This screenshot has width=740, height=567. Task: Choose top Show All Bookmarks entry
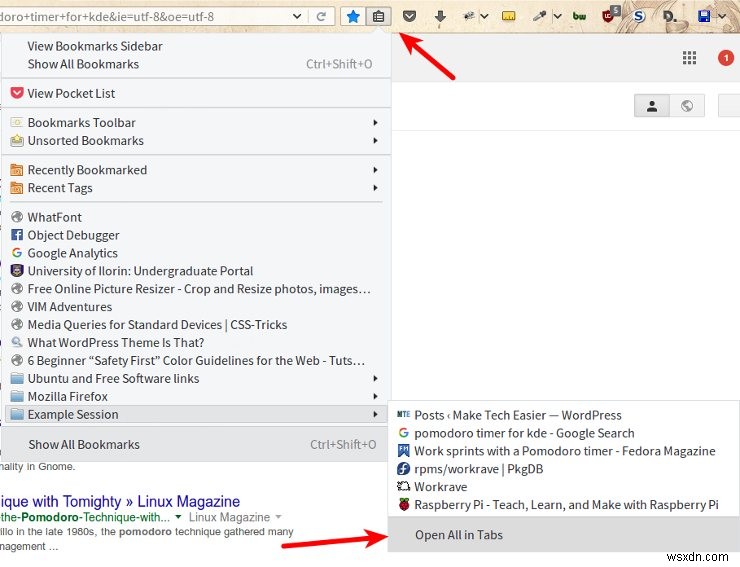[x=196, y=64]
